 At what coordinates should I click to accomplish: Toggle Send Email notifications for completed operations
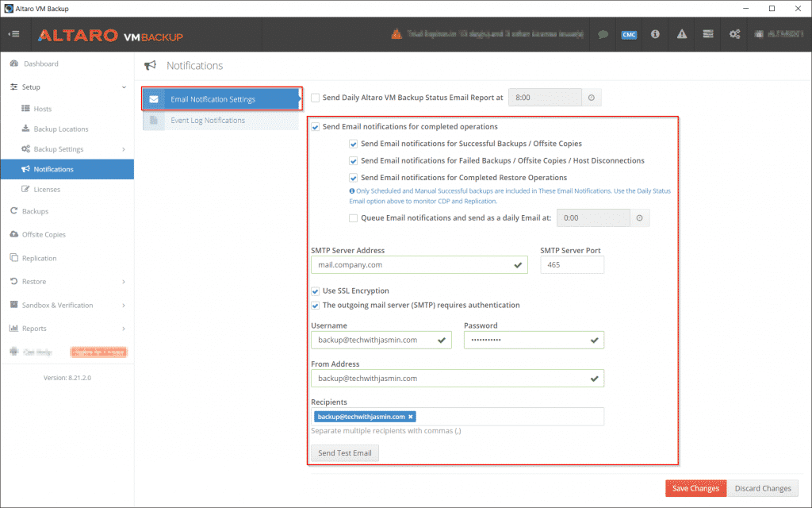(x=316, y=127)
